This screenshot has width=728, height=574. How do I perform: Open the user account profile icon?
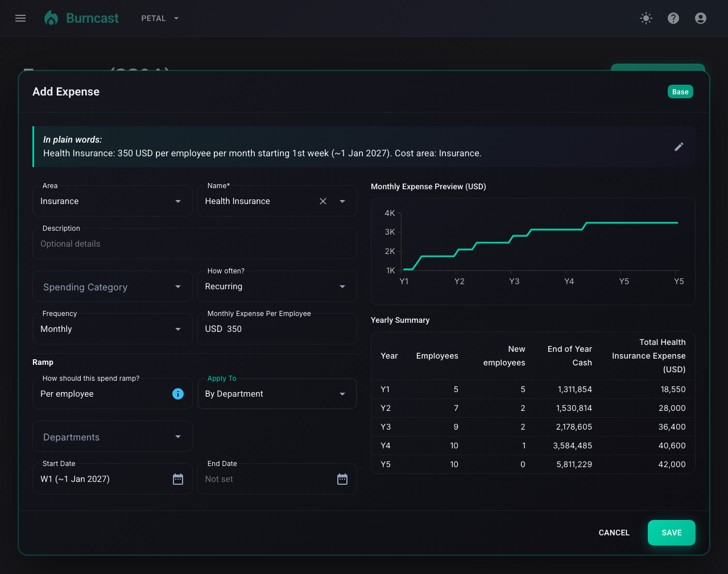tap(701, 18)
